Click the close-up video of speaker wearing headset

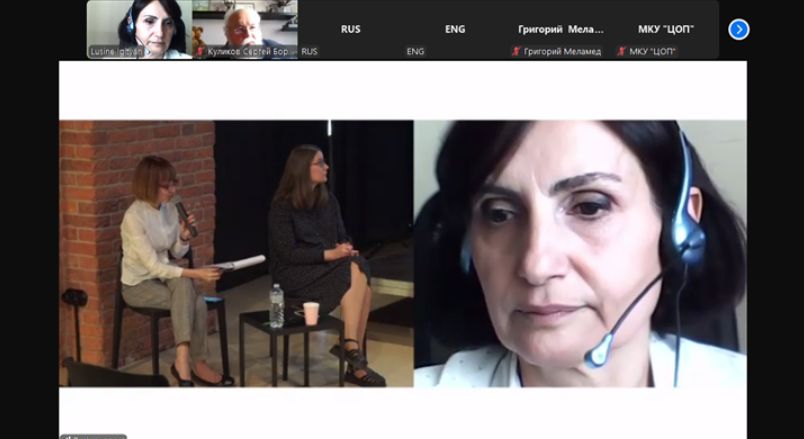pos(580,253)
